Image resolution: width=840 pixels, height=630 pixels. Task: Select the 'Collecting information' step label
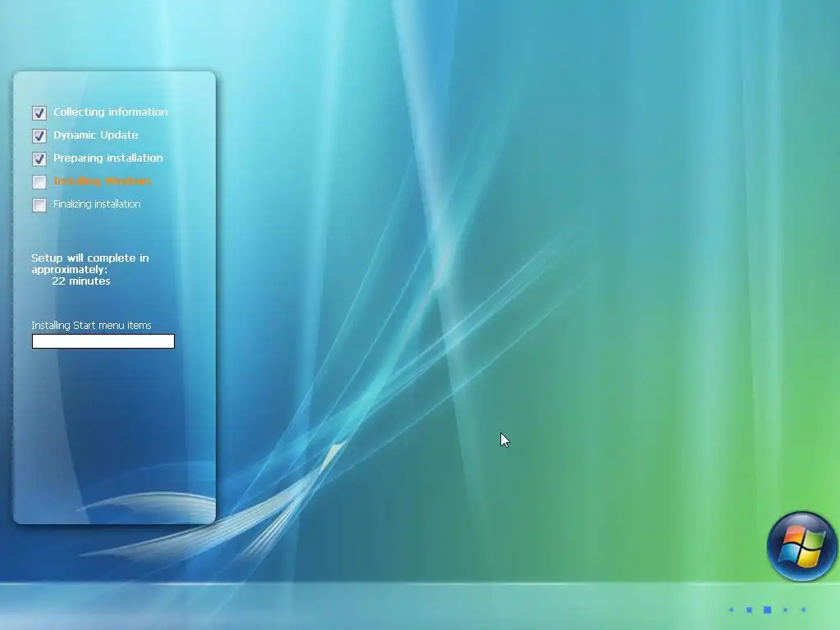click(x=111, y=112)
